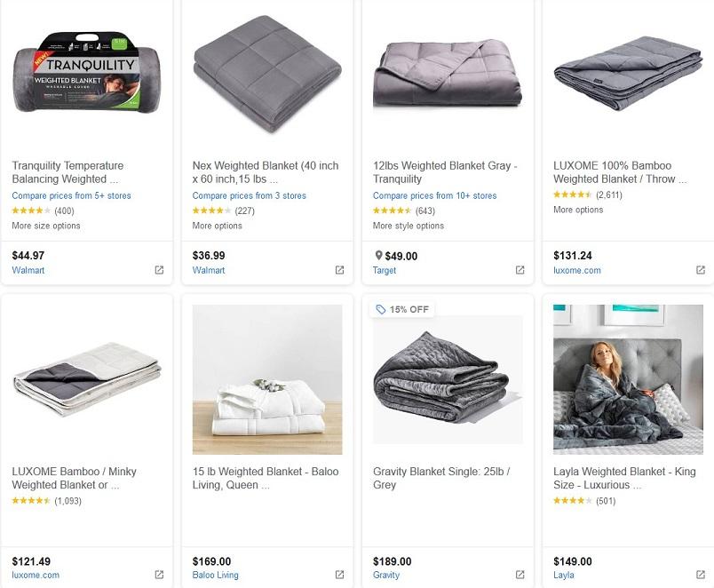Image resolution: width=714 pixels, height=588 pixels.
Task: Select the Layla Weighted Blanket product title
Action: pos(621,479)
